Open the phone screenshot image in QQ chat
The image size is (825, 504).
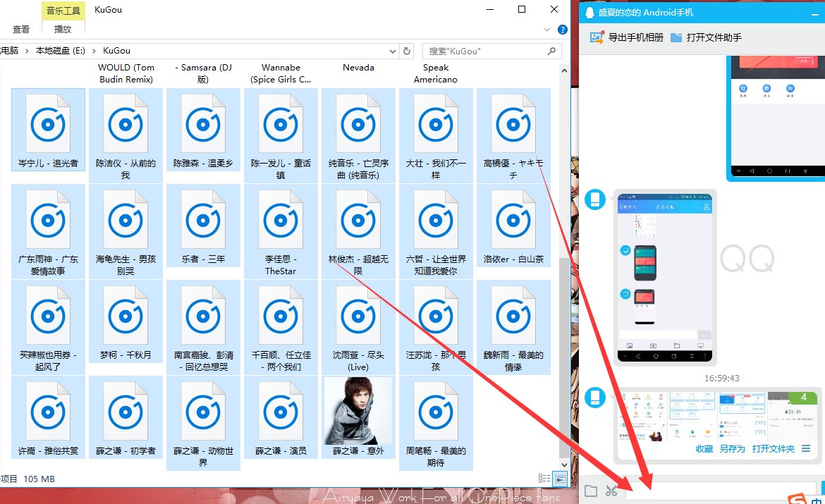[664, 277]
